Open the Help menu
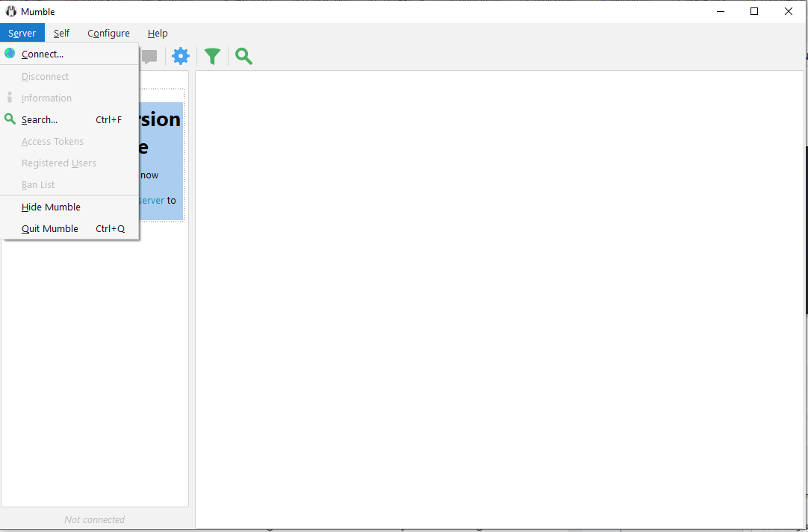The height and width of the screenshot is (532, 808). tap(158, 33)
